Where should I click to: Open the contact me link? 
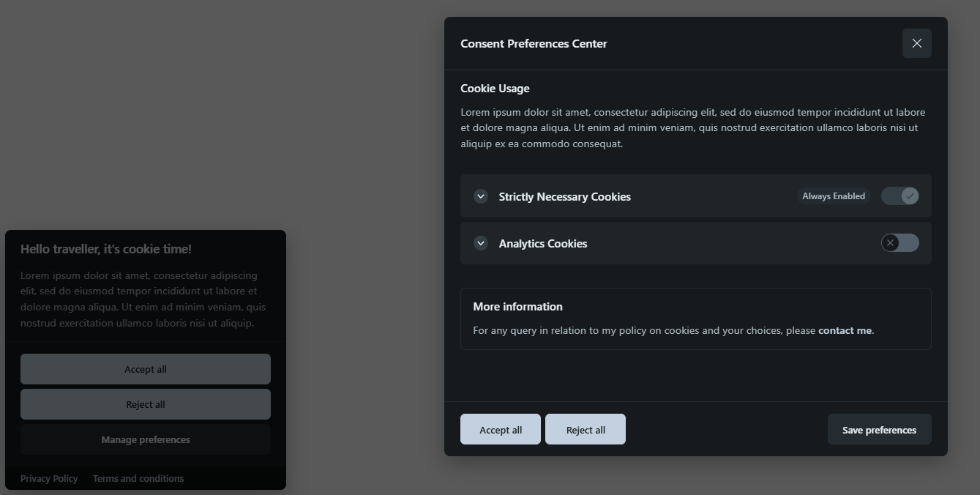tap(845, 330)
